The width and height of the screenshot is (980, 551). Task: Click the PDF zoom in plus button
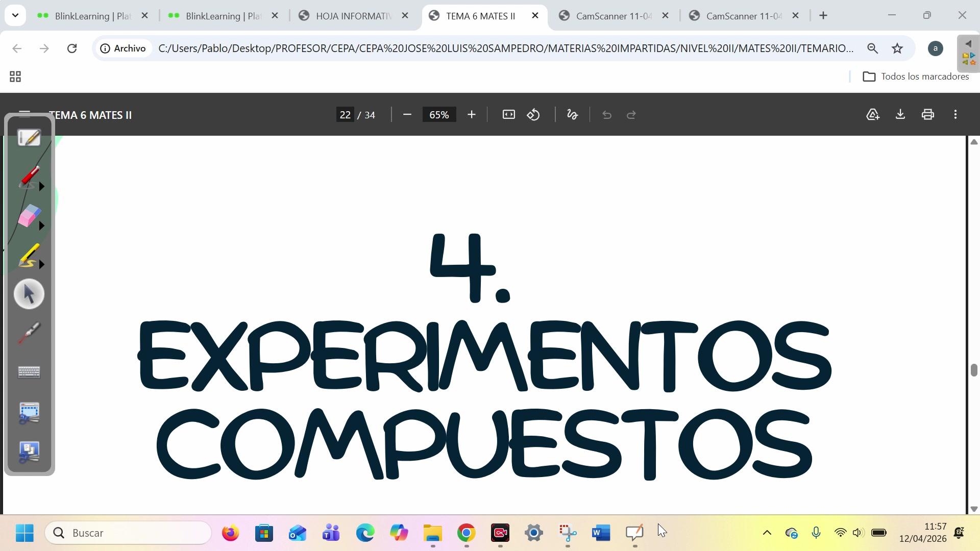coord(472,115)
